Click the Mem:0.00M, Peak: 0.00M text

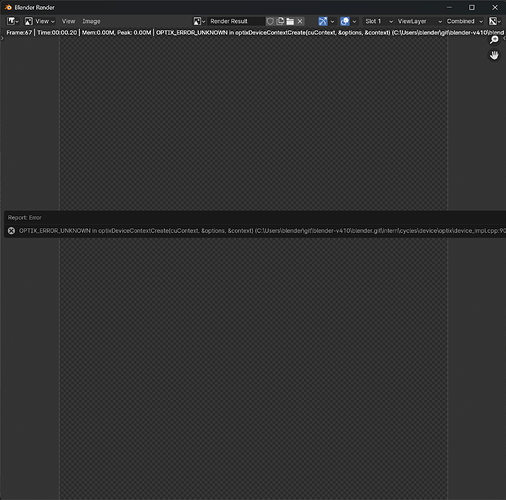(x=116, y=33)
